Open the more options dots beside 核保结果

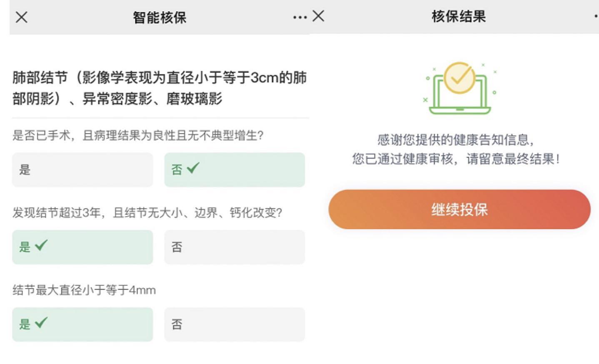coord(596,17)
